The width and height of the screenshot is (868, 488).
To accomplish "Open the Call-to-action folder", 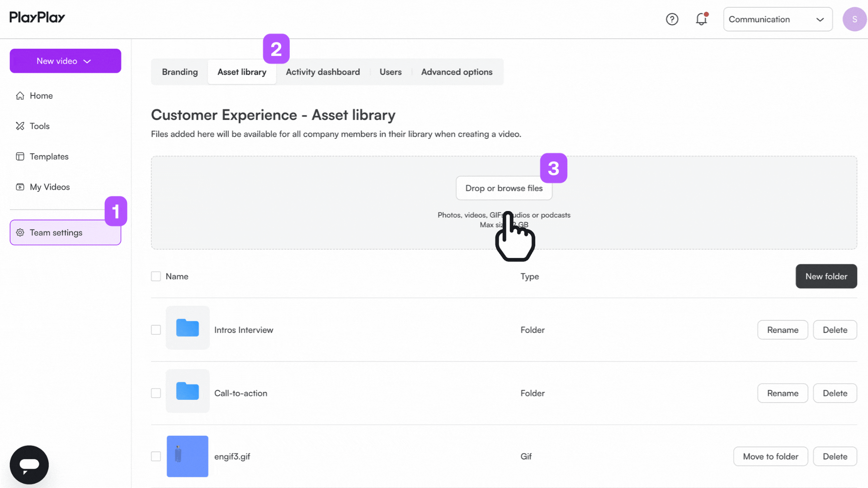I will (241, 393).
